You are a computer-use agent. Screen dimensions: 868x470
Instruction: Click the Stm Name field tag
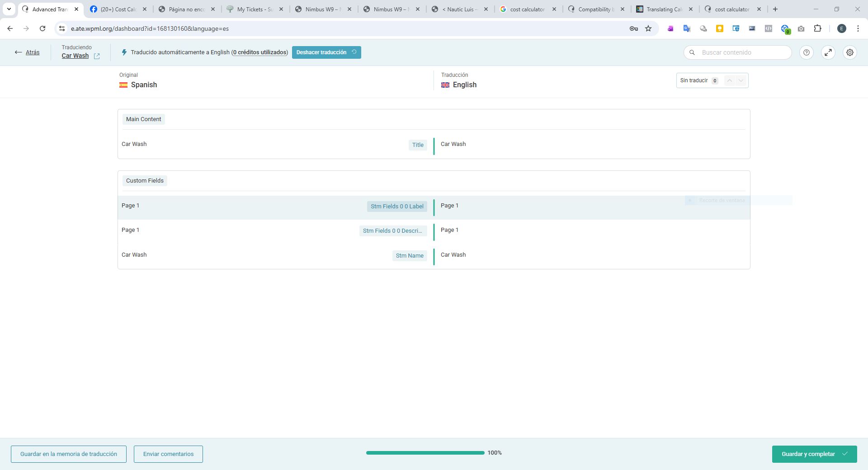410,256
